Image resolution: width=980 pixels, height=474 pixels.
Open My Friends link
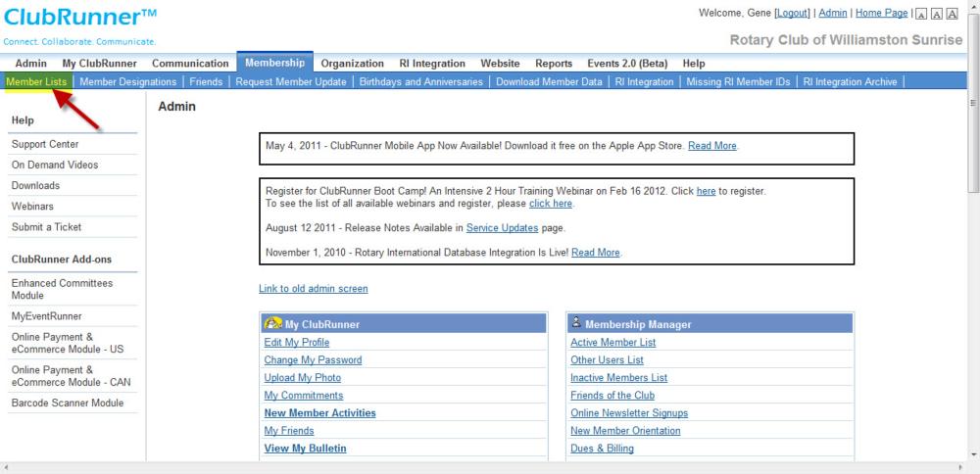[x=289, y=431]
